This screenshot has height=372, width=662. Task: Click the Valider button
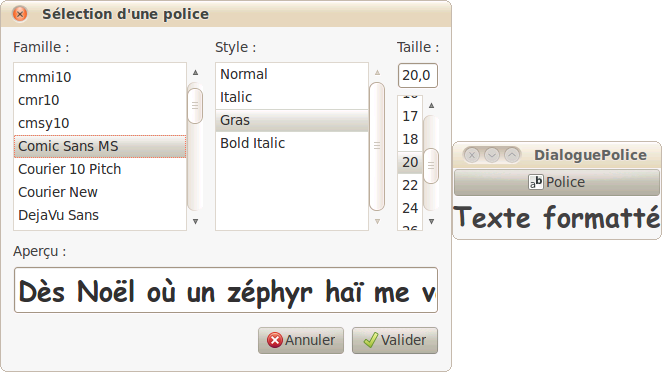[395, 340]
